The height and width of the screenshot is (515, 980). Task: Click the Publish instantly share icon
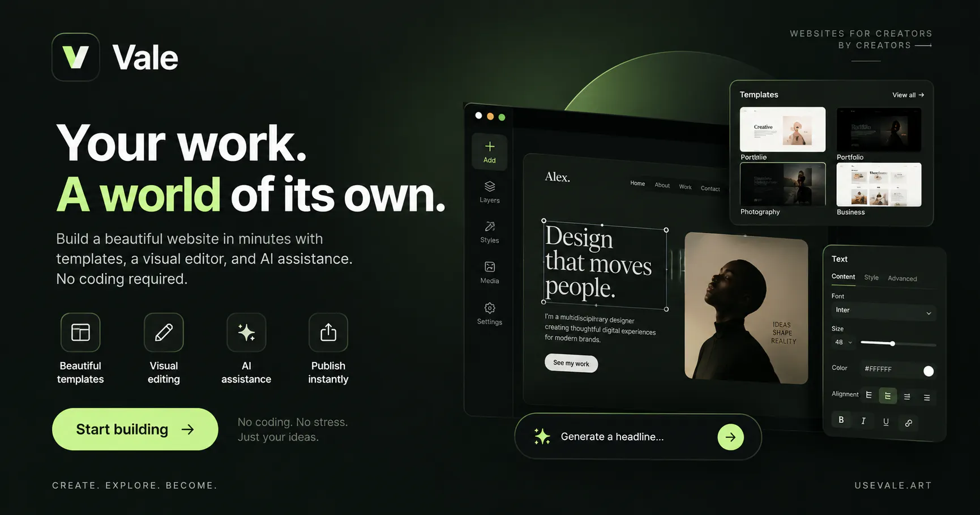coord(328,332)
